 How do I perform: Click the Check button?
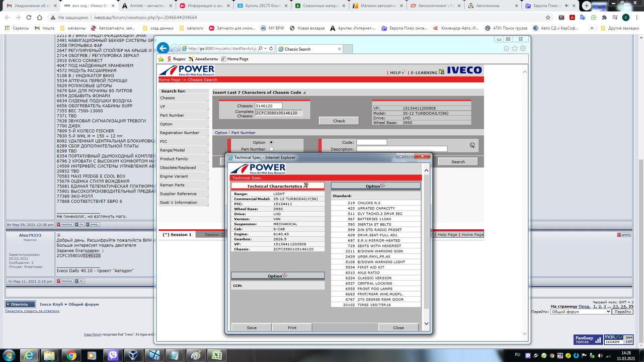click(x=339, y=121)
